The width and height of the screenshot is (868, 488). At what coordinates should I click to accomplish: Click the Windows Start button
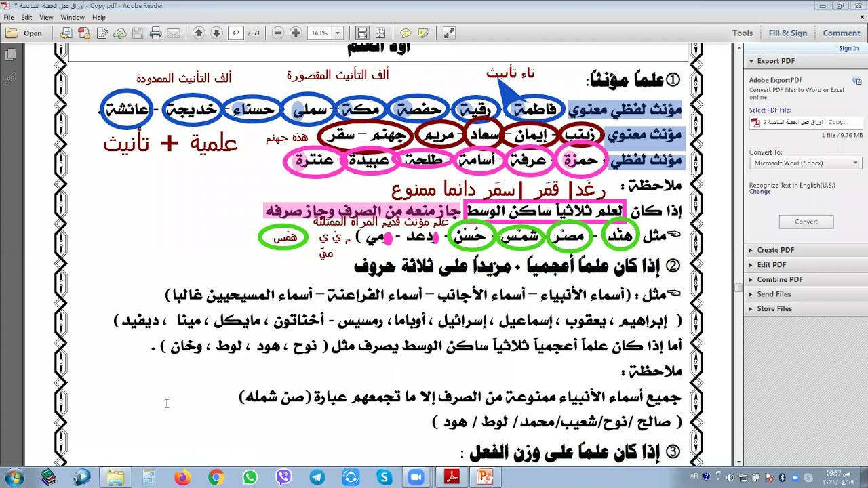point(13,477)
